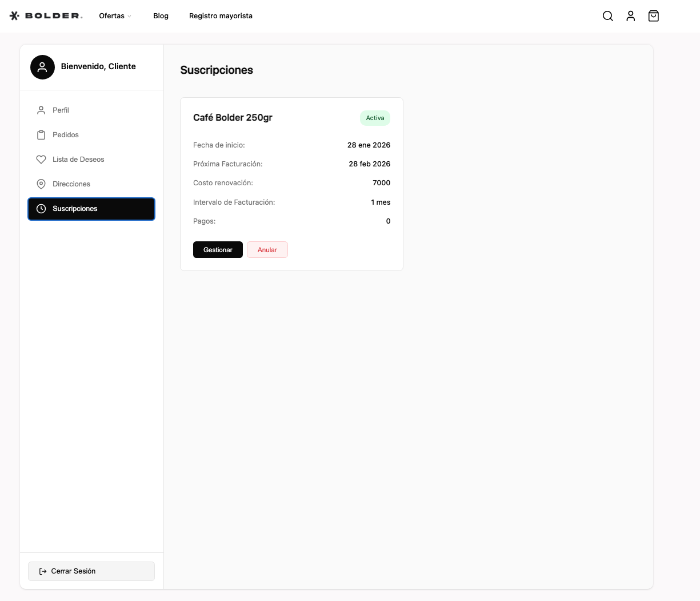This screenshot has height=601, width=700.
Task: Open Registro mayorista link
Action: click(x=221, y=16)
